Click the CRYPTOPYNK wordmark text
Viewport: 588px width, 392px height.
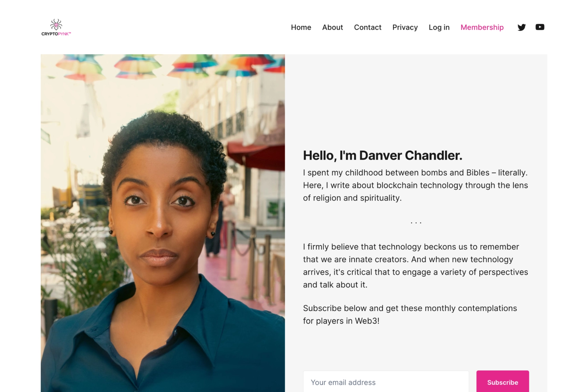[56, 34]
